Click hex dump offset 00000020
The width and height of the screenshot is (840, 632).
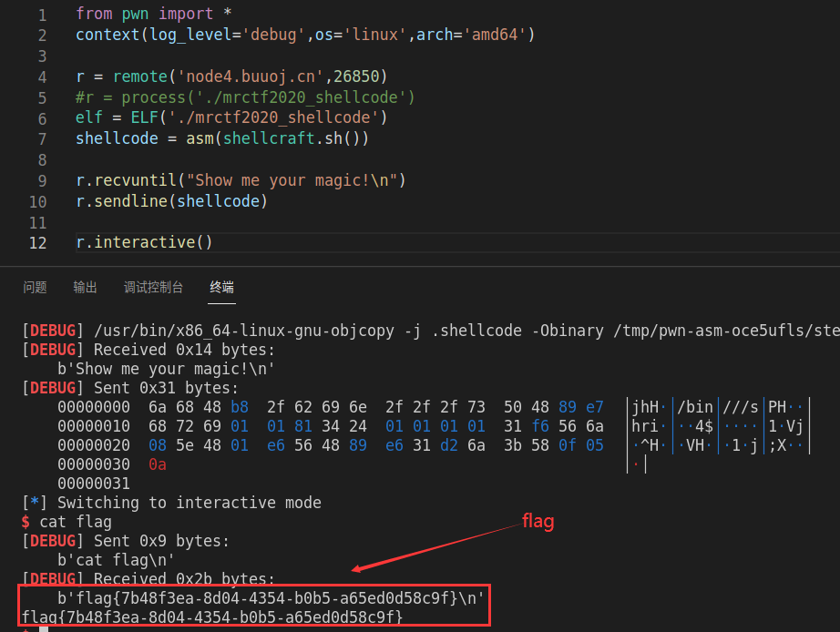click(x=94, y=445)
